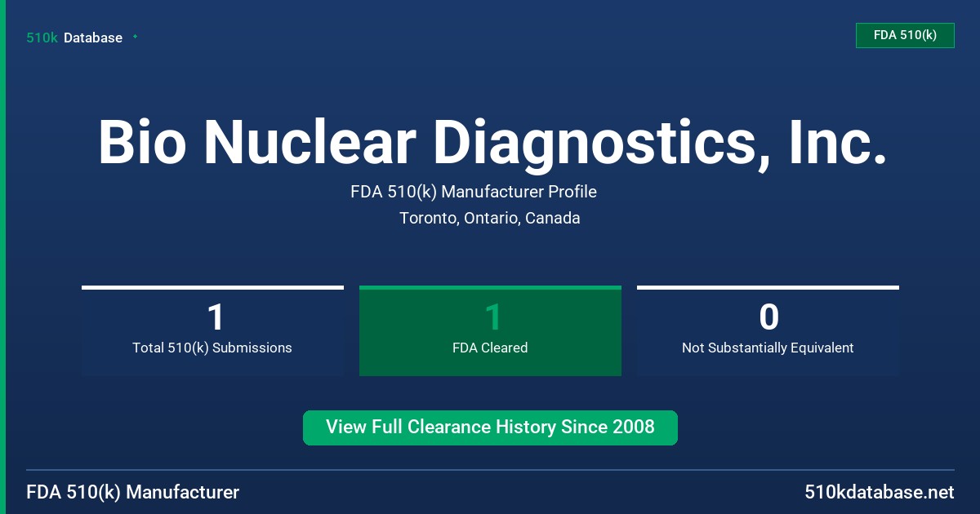Click the Toronto, Ontario, Canada location text
Viewport: 980px width, 514px height.
coord(490,218)
